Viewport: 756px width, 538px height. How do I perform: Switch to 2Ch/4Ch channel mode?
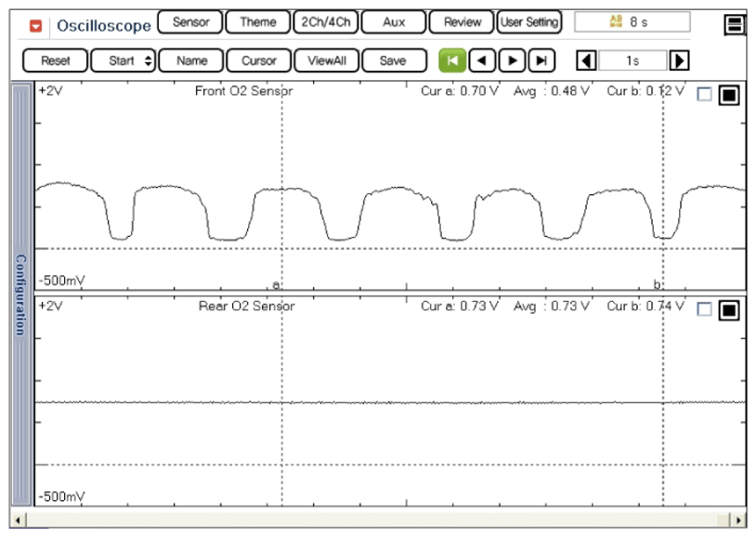(x=324, y=22)
